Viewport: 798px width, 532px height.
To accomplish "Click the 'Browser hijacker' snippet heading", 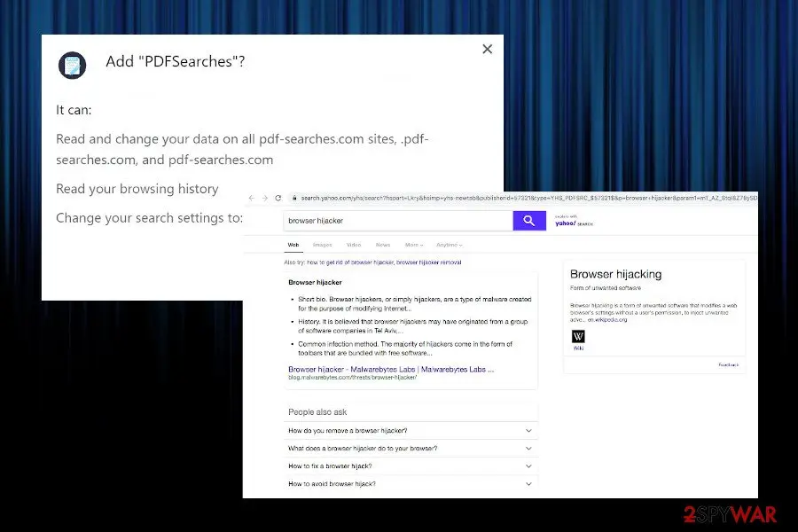I will pos(315,282).
